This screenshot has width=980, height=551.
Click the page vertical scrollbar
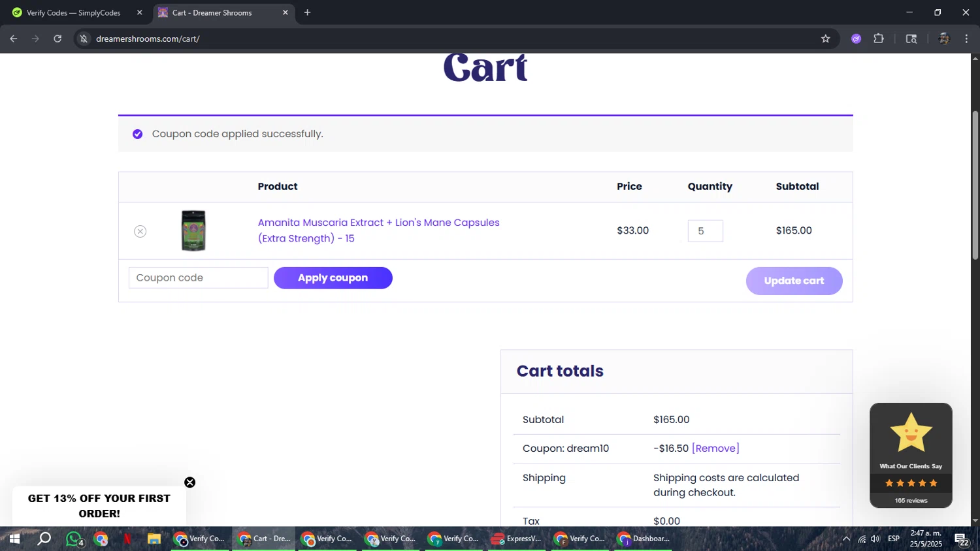[975, 186]
